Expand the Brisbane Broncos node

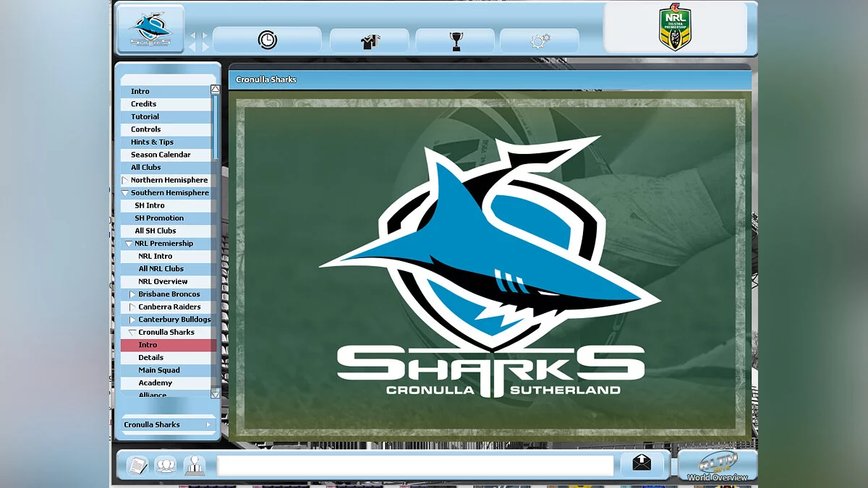coord(132,294)
